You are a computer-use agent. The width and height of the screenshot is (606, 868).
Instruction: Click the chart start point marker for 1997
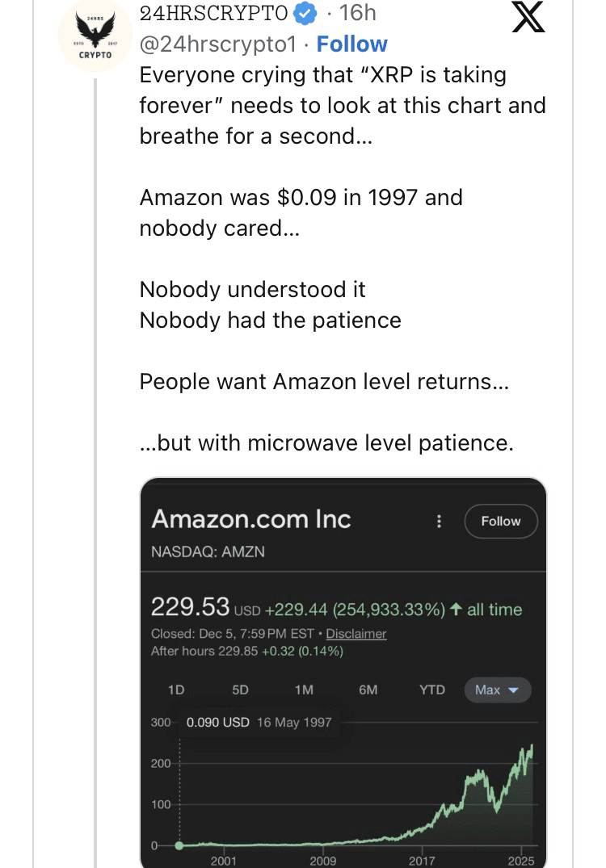(179, 845)
